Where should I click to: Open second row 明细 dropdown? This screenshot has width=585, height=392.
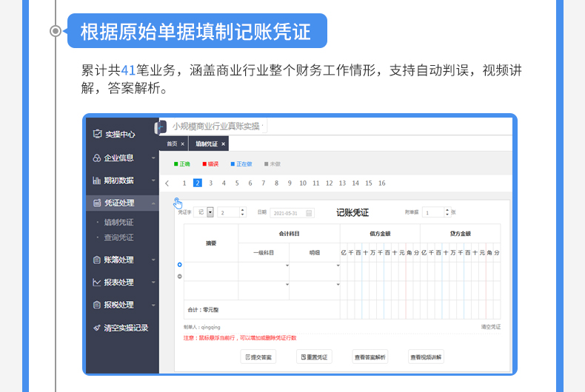(x=338, y=284)
